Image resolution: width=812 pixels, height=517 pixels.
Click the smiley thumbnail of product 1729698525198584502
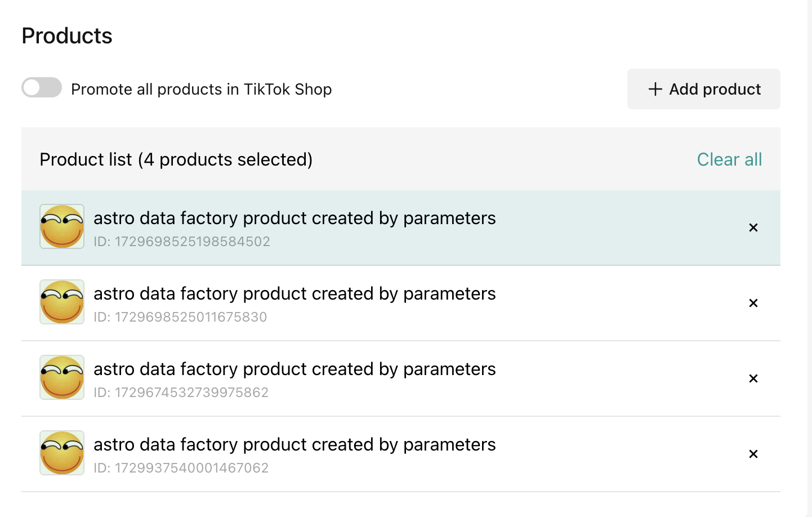click(x=62, y=226)
